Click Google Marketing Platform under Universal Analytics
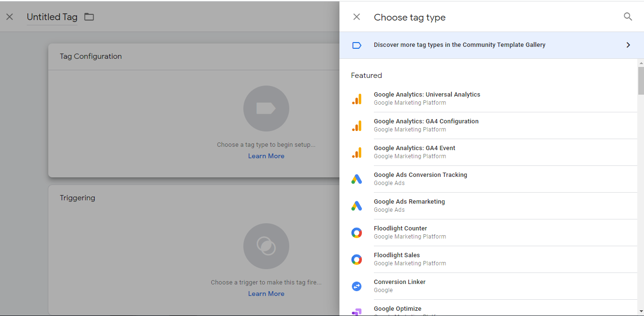The height and width of the screenshot is (316, 644). [410, 103]
